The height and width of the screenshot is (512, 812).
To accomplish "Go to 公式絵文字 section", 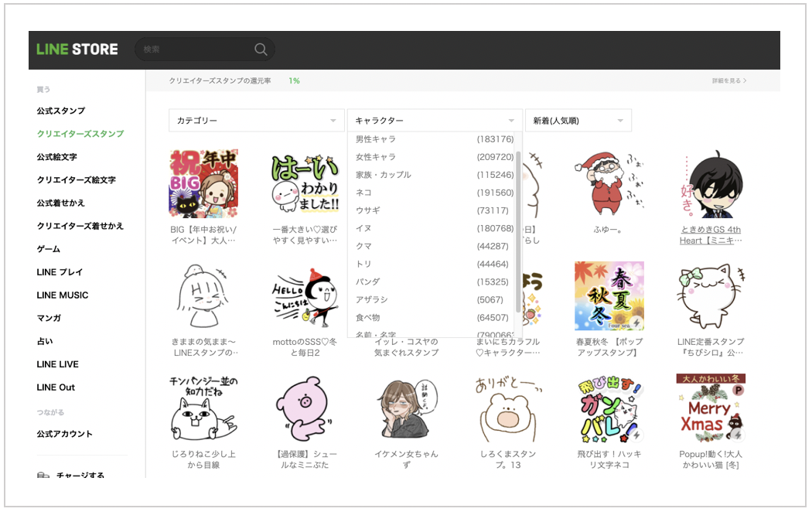I will 57,157.
